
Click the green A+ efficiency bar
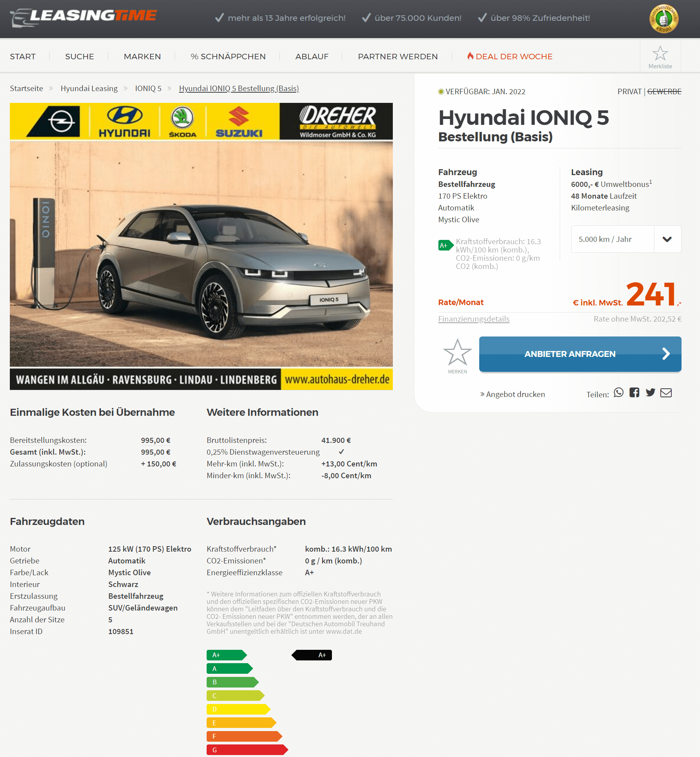[227, 655]
